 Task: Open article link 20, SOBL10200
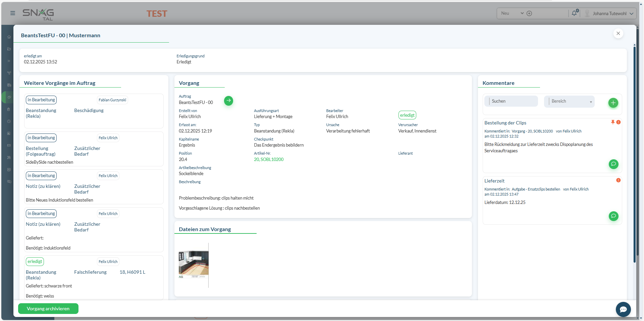[x=269, y=159]
